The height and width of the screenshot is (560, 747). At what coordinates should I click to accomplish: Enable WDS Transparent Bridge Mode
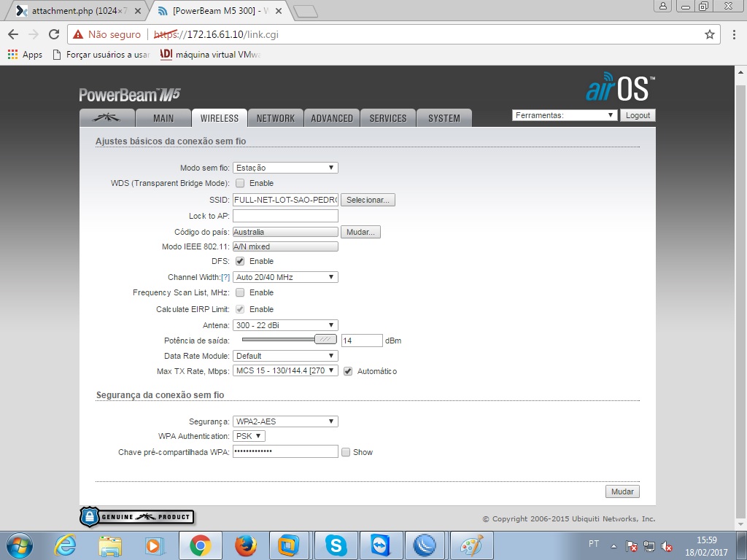click(x=240, y=183)
